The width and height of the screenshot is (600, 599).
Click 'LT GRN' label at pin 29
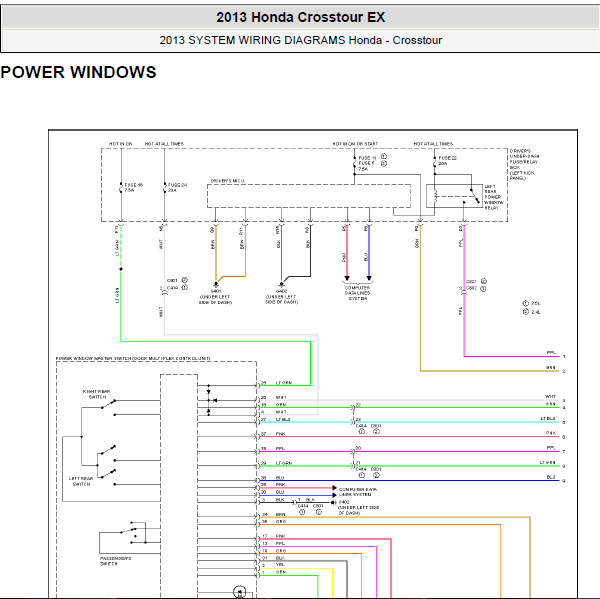pyautogui.click(x=284, y=463)
